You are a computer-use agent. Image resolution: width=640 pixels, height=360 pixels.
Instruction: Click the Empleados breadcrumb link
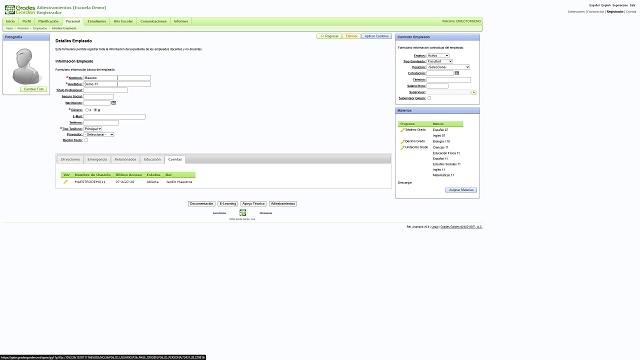coord(40,28)
